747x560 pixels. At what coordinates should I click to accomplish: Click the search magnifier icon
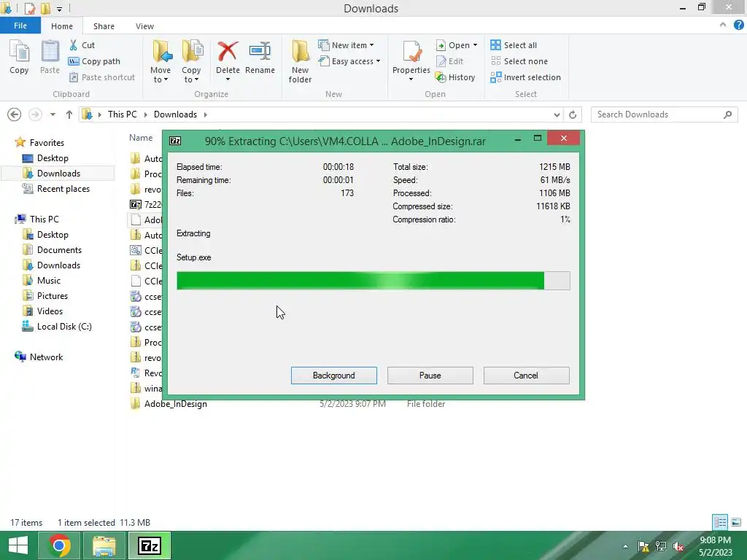[727, 114]
